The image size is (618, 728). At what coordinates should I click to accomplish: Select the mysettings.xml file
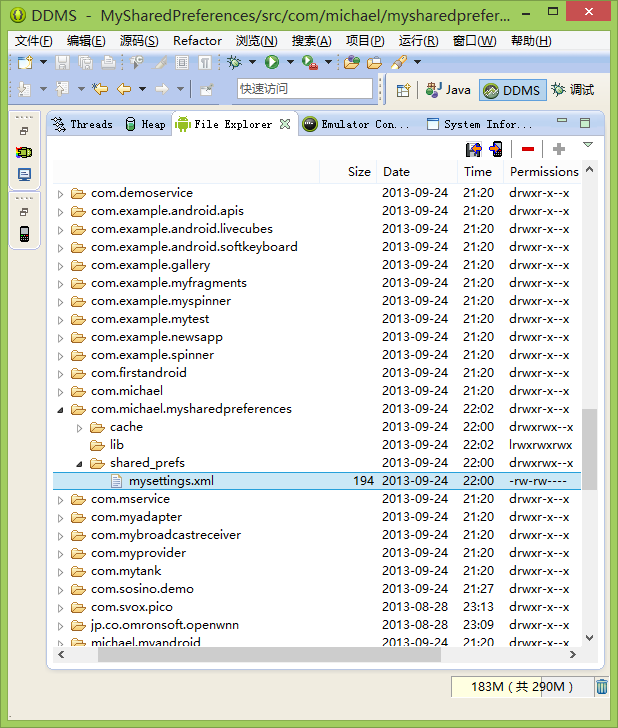click(317, 481)
